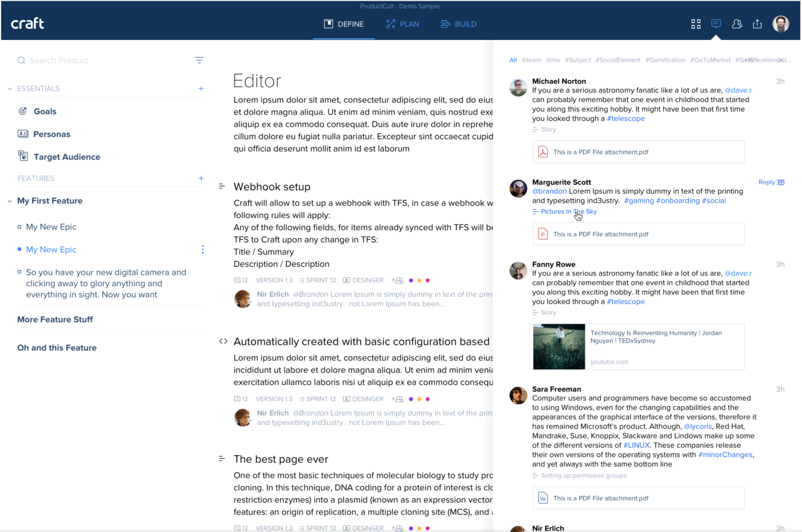Click Reply on Marguerite Scott's comment
Screen dimensions: 802x532
pos(766,182)
